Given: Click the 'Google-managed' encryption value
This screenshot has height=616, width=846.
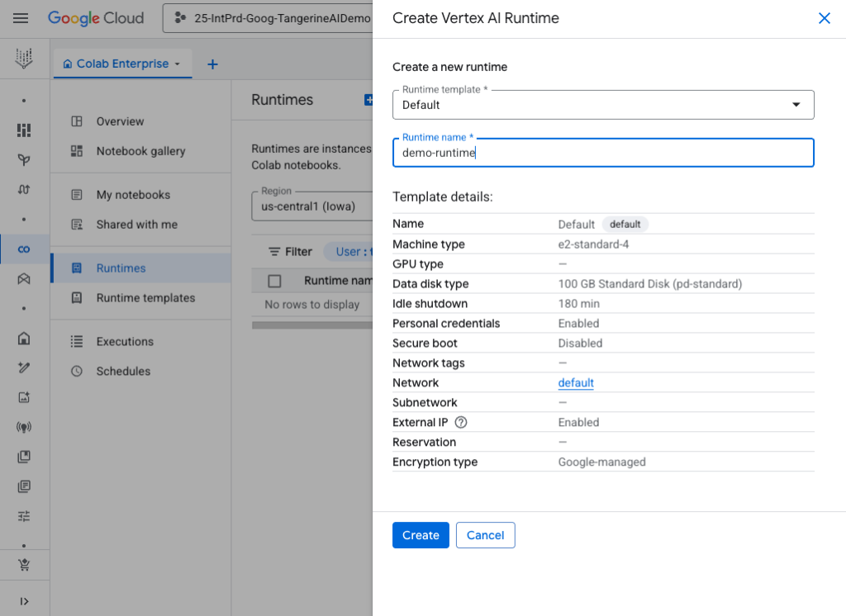Looking at the screenshot, I should [x=602, y=462].
